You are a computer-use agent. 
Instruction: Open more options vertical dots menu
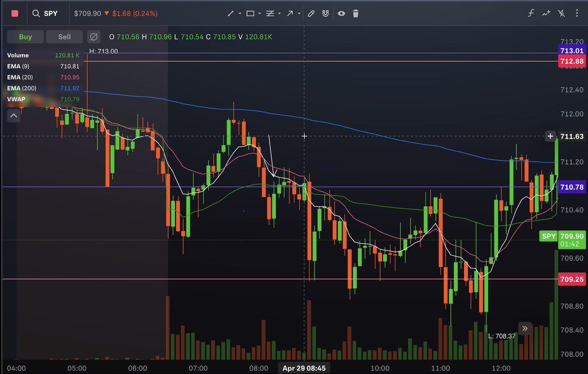click(x=576, y=14)
